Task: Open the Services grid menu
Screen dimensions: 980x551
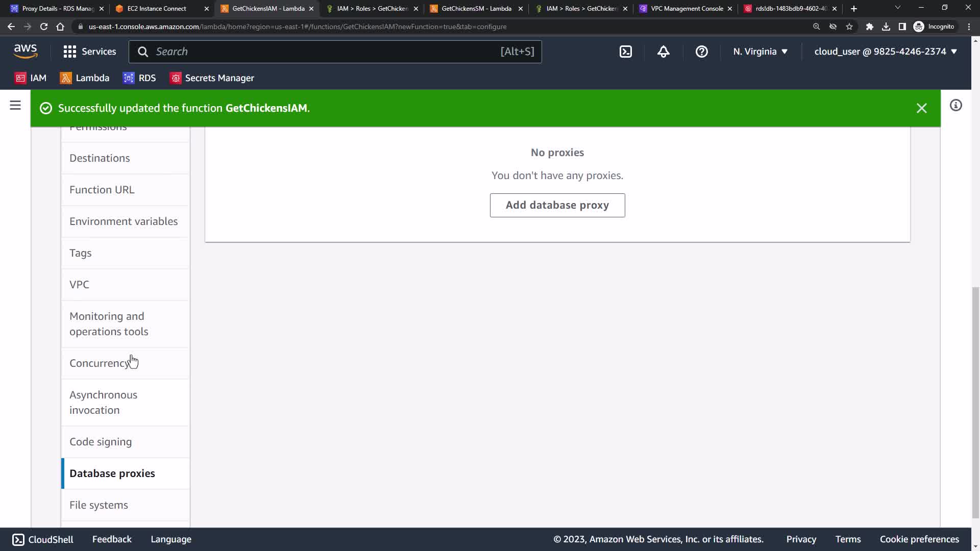Action: click(89, 52)
